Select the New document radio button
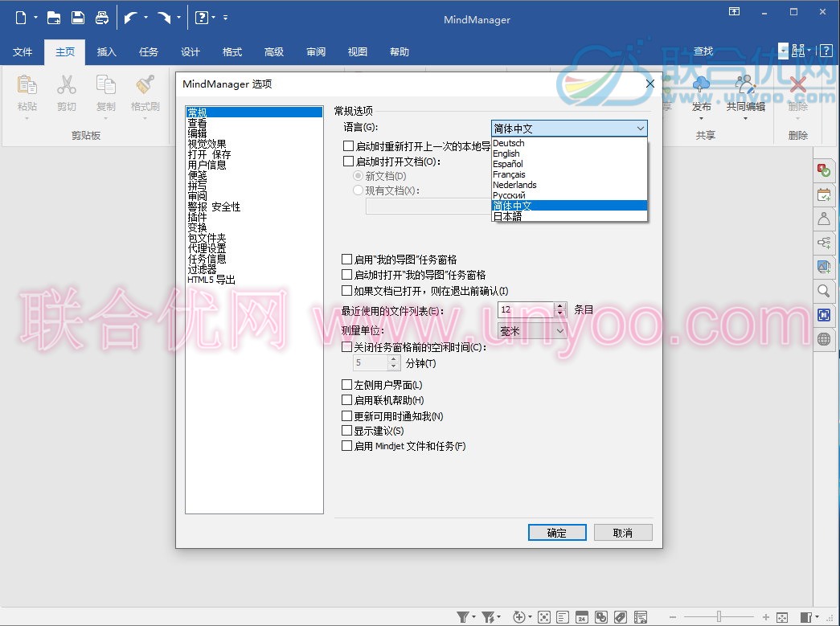Viewport: 840px width, 626px height. click(x=359, y=176)
